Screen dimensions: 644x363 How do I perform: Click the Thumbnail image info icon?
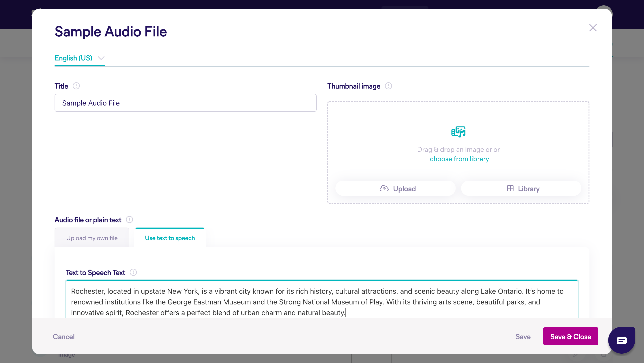[x=388, y=86]
